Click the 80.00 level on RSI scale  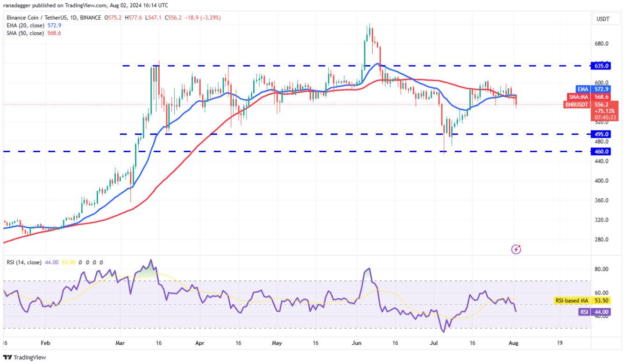(x=602, y=269)
